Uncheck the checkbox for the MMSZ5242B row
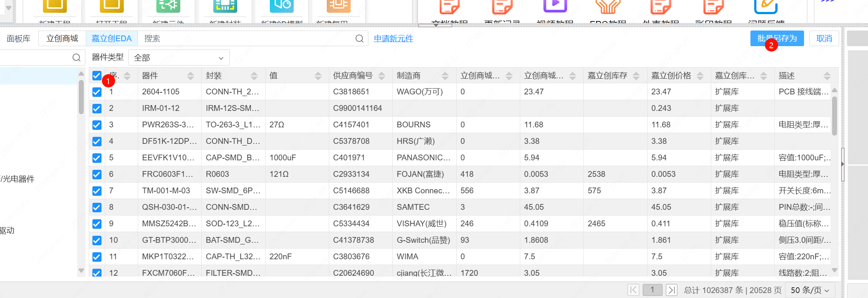 pos(97,224)
